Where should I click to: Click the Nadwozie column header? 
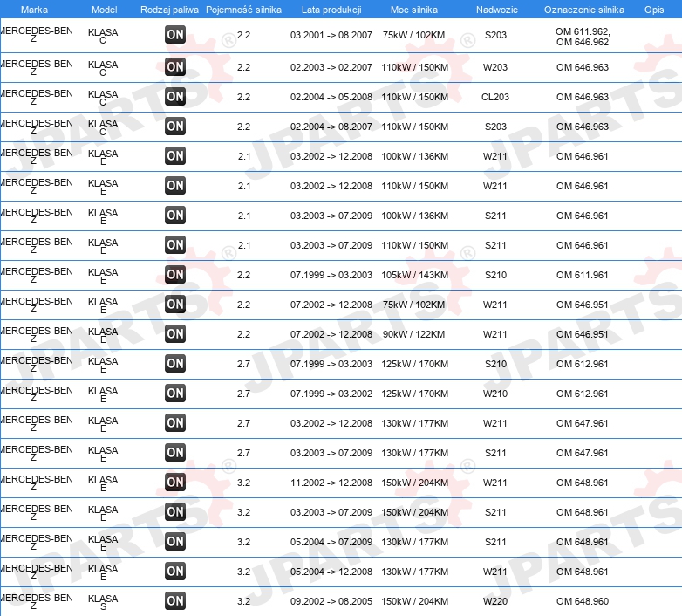(497, 10)
